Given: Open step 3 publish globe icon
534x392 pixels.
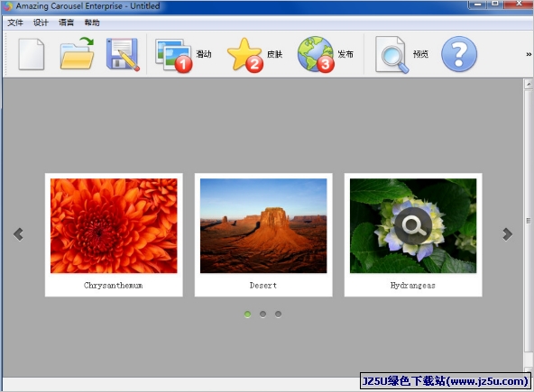Looking at the screenshot, I should [x=316, y=54].
